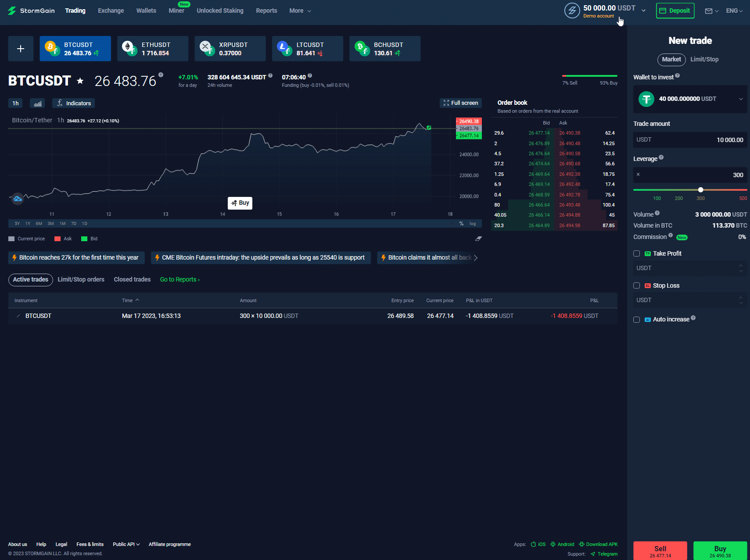
Task: Sort trades by Time column
Action: pyautogui.click(x=130, y=300)
